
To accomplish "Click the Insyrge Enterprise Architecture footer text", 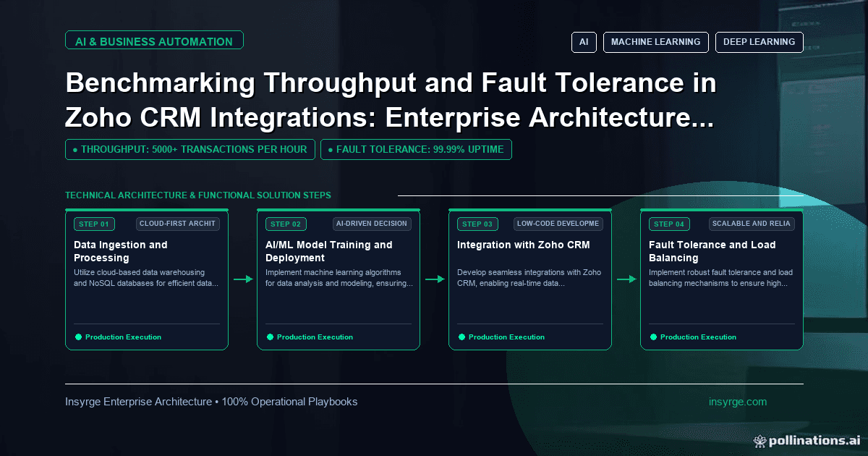I will point(211,402).
